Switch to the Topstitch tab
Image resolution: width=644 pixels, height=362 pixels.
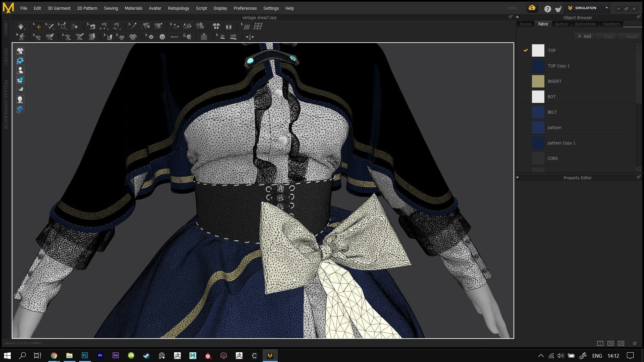pos(611,24)
